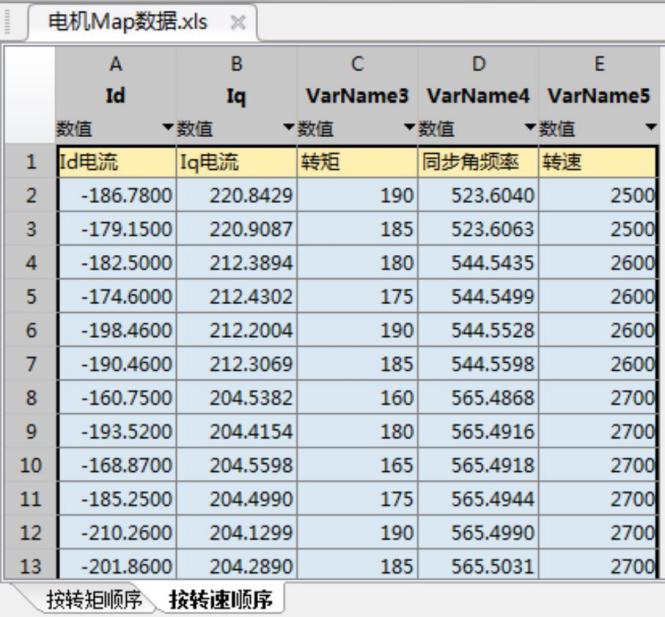The image size is (665, 617).
Task: Select the 按转速顺序 sheet tab
Action: (x=219, y=600)
